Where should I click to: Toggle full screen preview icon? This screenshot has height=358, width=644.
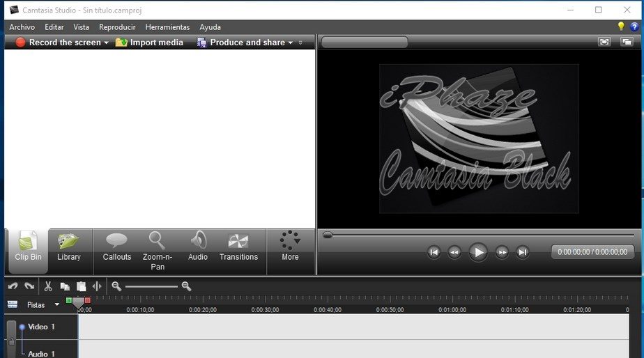click(604, 42)
